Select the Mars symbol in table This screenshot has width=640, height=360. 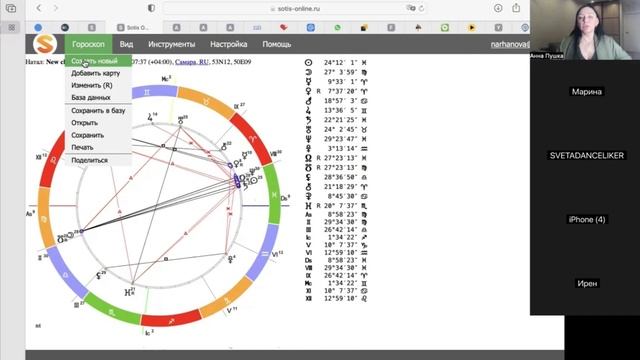point(309,100)
